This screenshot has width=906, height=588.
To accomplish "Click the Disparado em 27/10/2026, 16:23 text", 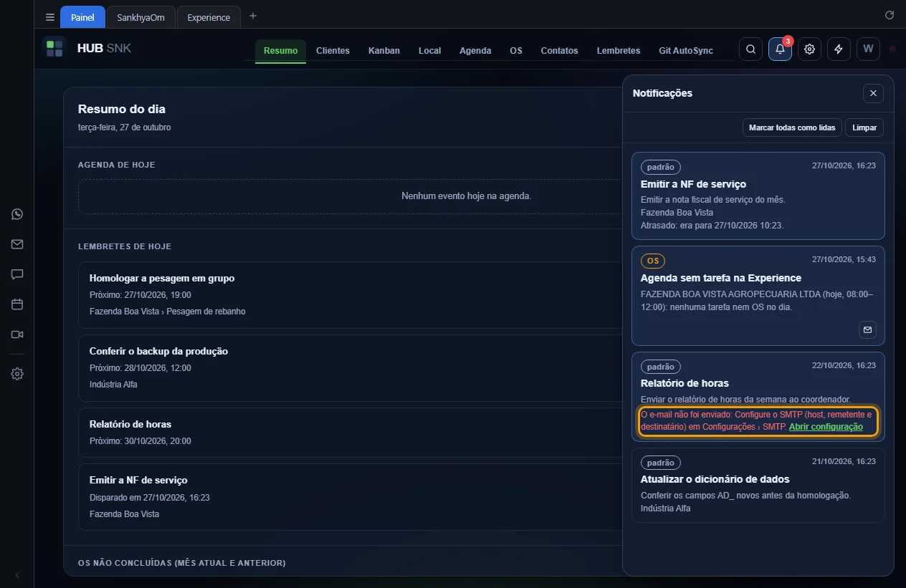I will coord(149,497).
